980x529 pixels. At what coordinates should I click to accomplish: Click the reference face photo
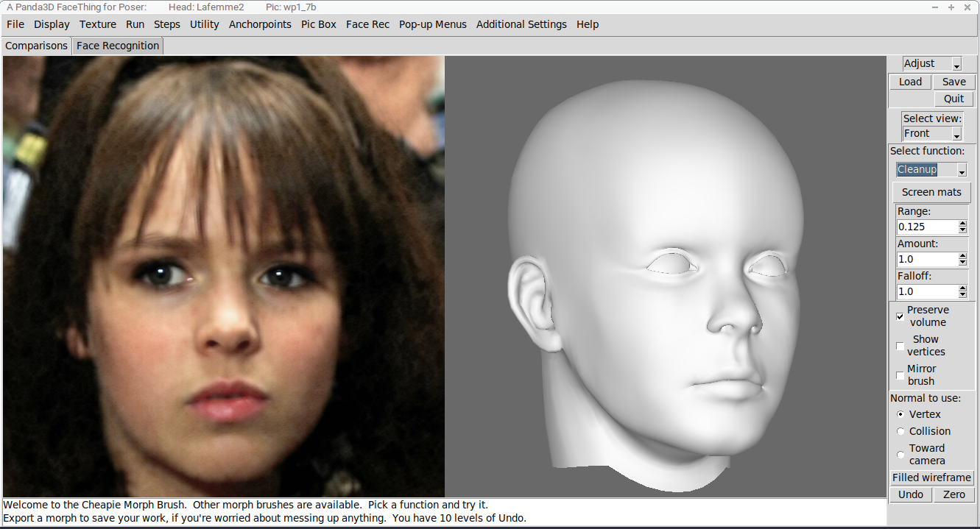pyautogui.click(x=224, y=277)
